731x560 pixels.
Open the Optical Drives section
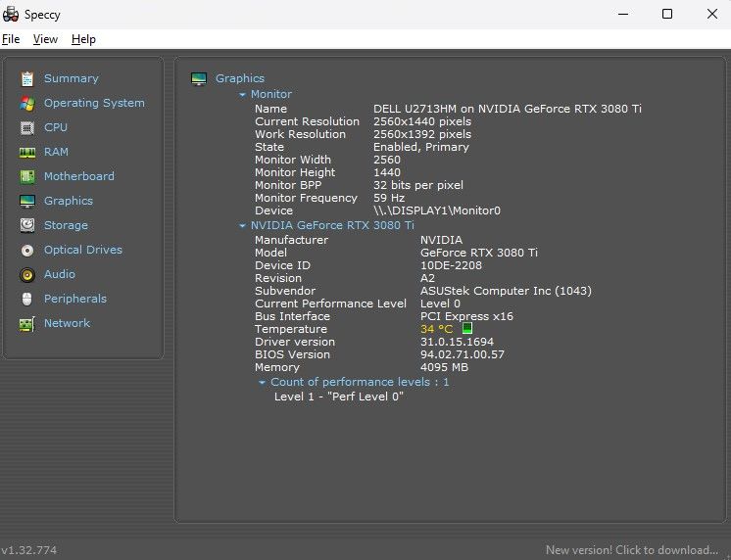pyautogui.click(x=83, y=250)
